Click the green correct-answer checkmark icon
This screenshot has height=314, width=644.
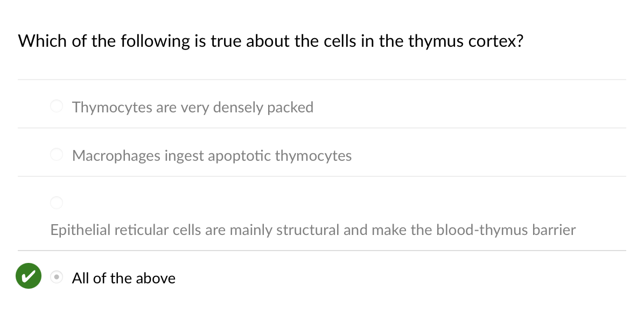(29, 276)
